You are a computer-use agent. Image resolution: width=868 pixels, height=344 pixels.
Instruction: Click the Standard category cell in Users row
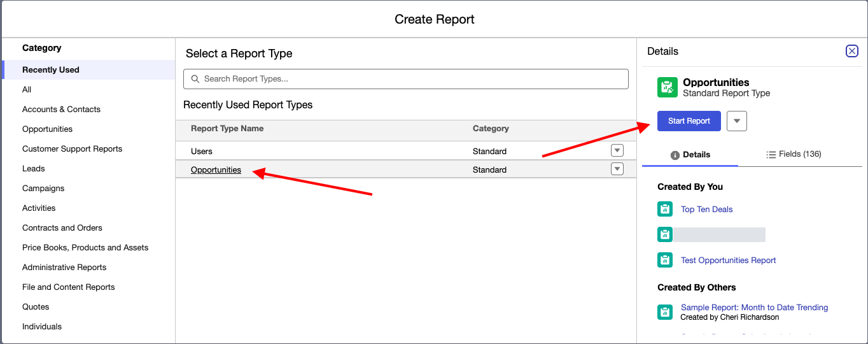(x=489, y=152)
